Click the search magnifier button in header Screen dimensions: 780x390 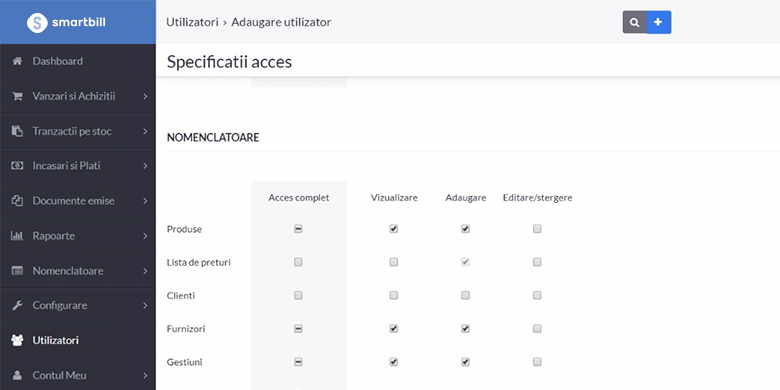pos(634,22)
